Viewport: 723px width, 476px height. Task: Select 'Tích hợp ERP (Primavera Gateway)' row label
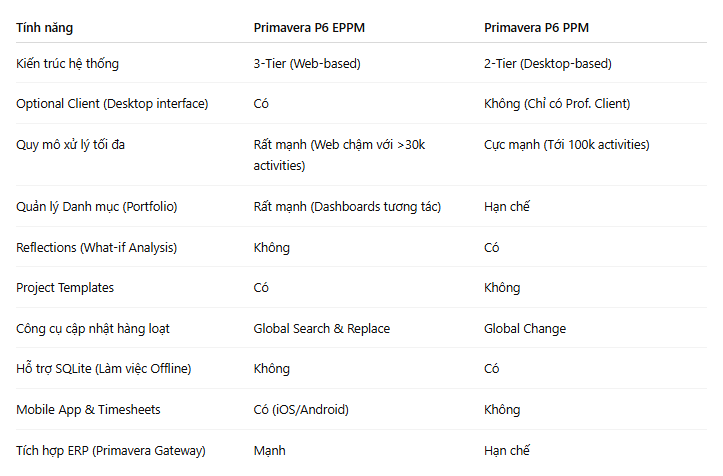tap(111, 450)
